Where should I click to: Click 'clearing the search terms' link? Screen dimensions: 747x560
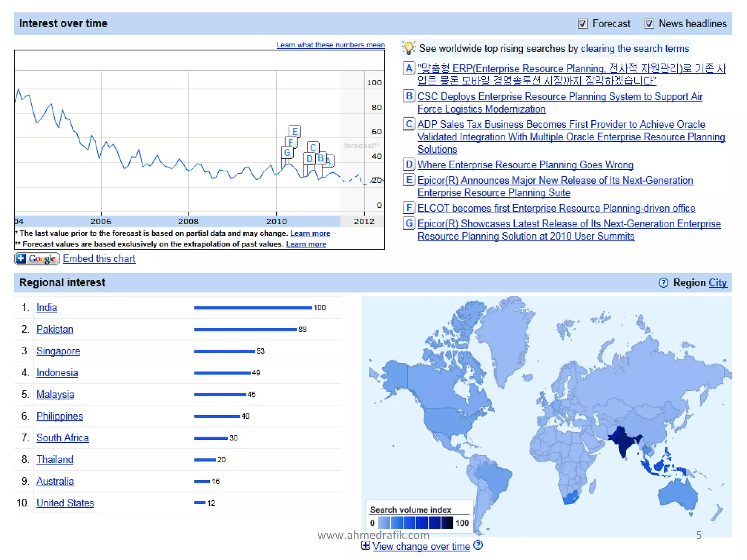click(635, 48)
